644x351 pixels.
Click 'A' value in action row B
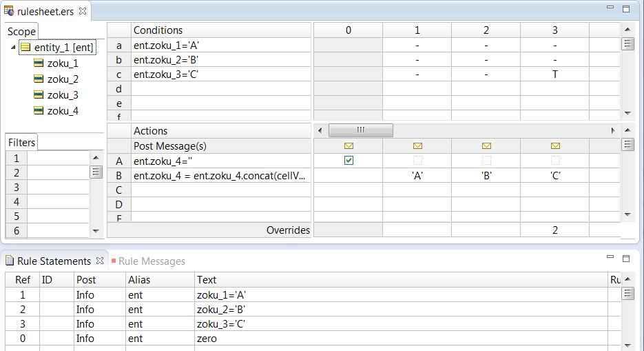pos(417,176)
